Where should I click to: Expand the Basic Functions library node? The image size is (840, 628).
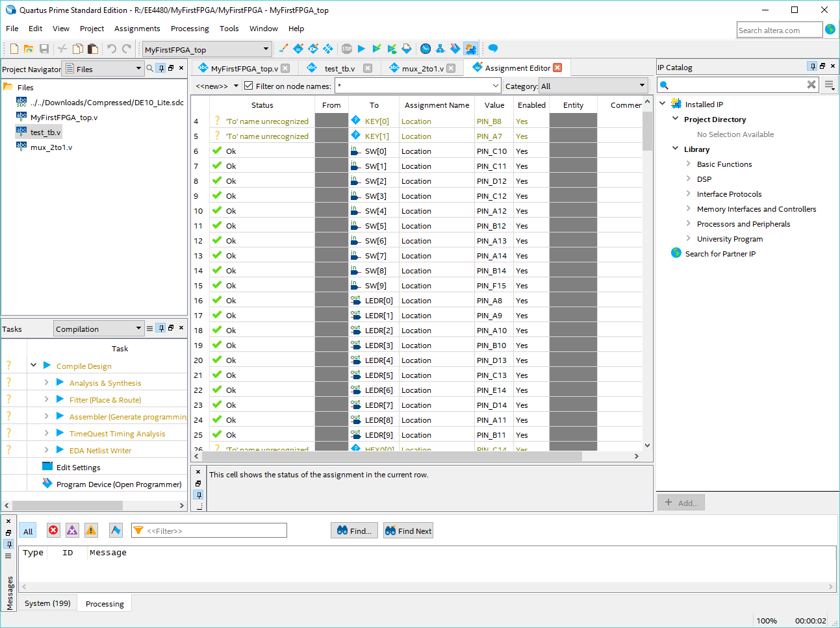[x=689, y=164]
